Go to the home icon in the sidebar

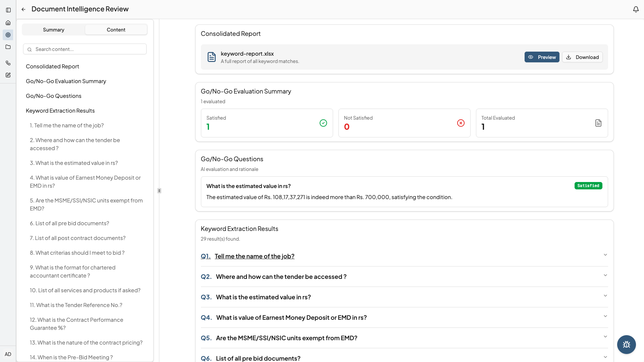[8, 23]
